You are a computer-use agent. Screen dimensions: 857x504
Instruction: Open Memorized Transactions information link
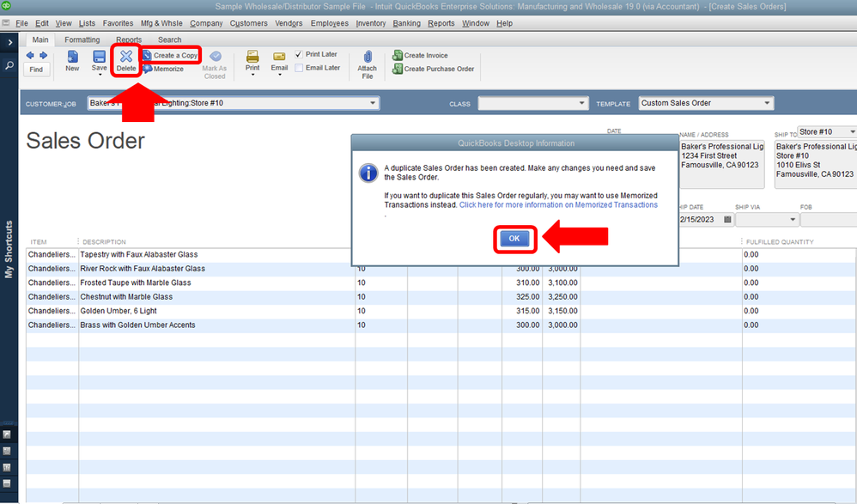pyautogui.click(x=558, y=205)
